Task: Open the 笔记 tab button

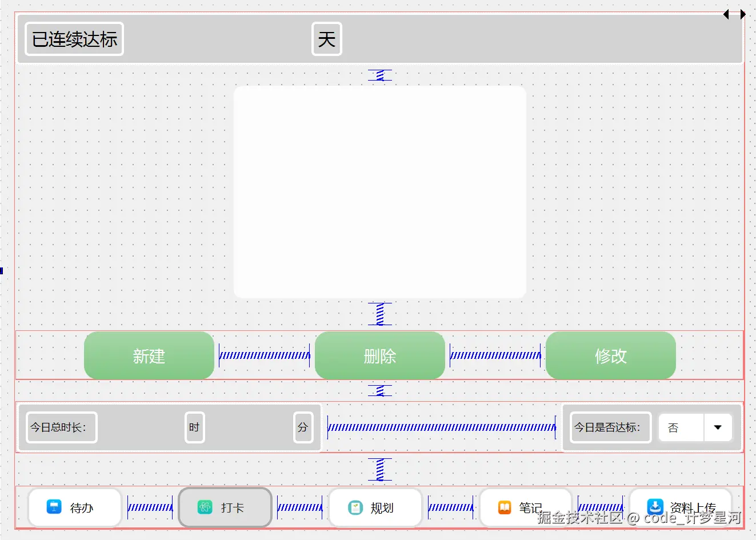Action: (526, 507)
